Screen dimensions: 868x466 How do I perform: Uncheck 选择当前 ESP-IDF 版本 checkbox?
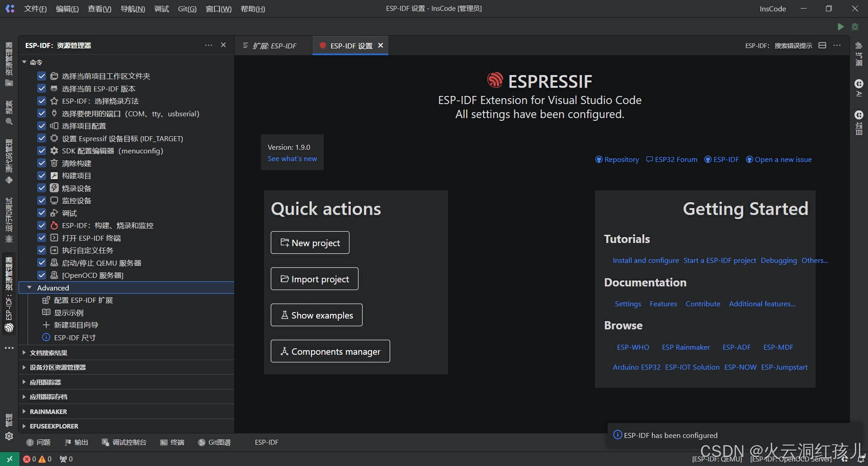[42, 89]
